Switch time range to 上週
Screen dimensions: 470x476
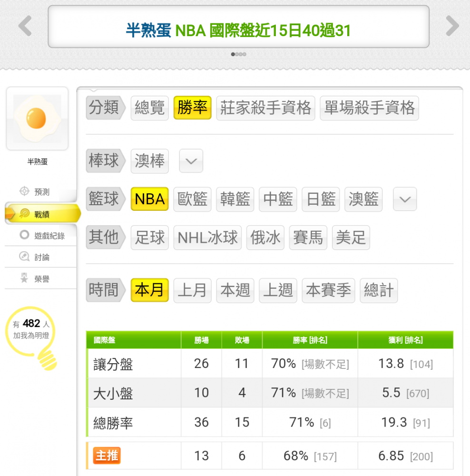278,290
